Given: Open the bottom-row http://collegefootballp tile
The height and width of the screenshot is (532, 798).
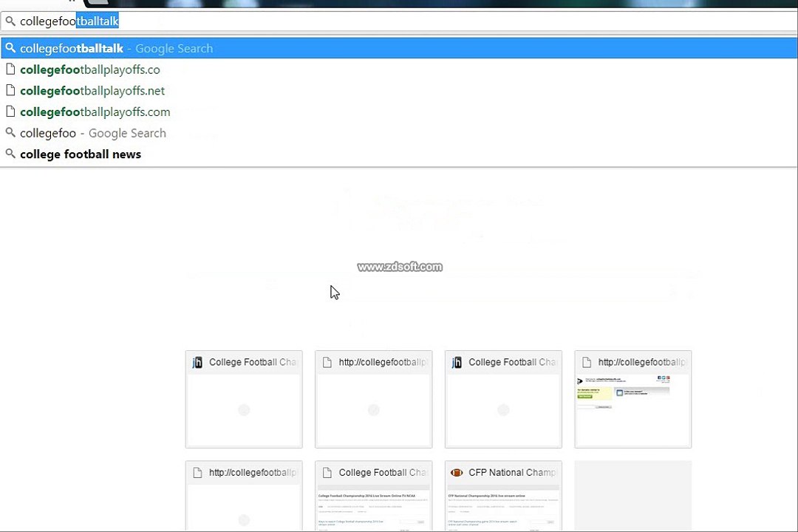Looking at the screenshot, I should 244,496.
